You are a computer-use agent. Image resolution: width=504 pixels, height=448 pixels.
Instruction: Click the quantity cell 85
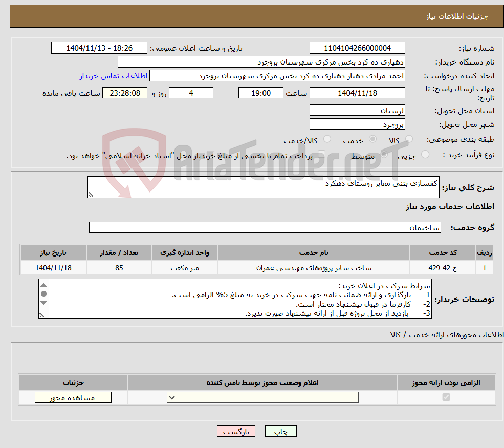coord(119,268)
